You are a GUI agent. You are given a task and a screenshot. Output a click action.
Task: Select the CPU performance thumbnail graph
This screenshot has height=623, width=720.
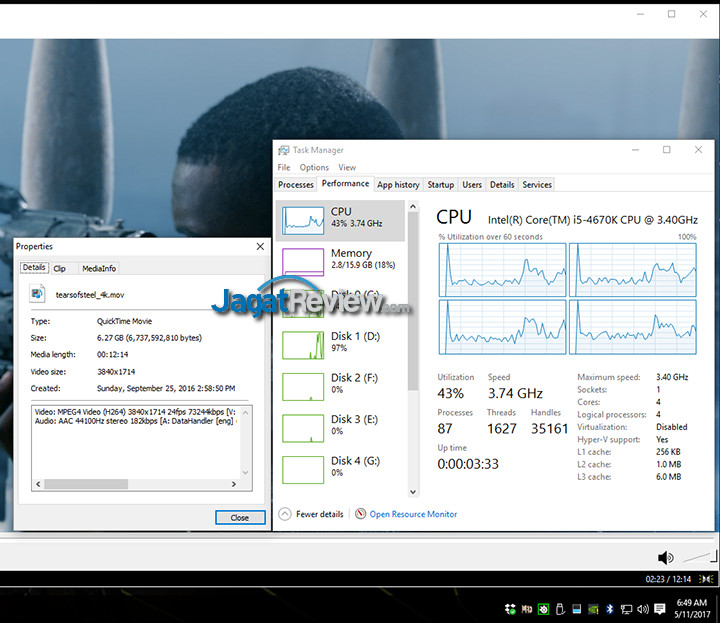click(303, 220)
